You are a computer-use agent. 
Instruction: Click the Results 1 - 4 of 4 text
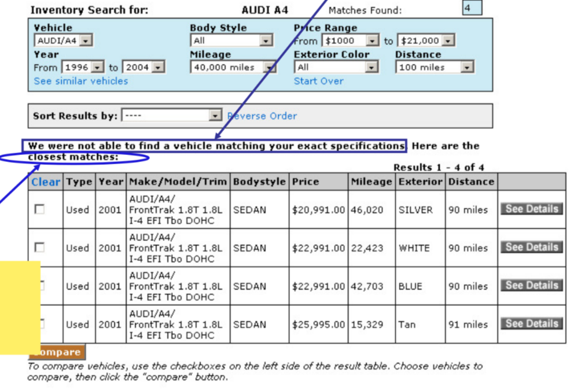[439, 168]
